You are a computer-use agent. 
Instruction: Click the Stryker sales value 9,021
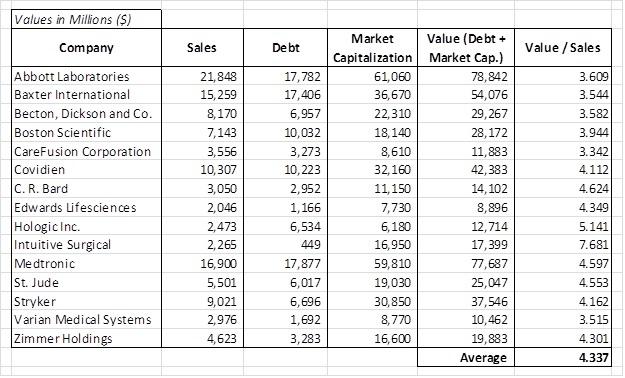202,301
